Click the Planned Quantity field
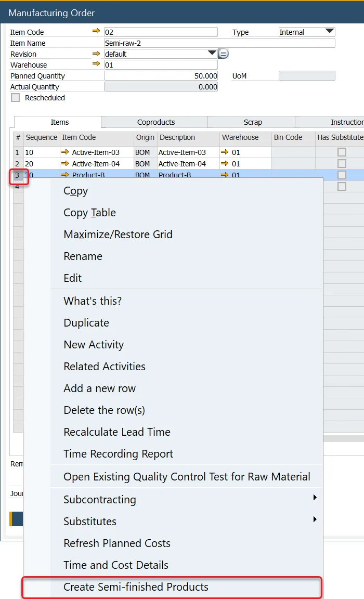Viewport: 364px width, 599px height. [x=161, y=76]
